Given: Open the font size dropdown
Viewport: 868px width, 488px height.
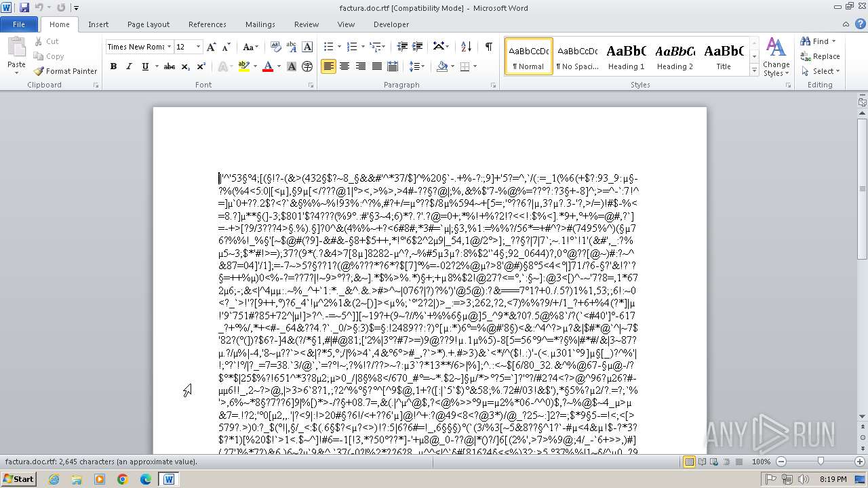Looking at the screenshot, I should pos(199,47).
